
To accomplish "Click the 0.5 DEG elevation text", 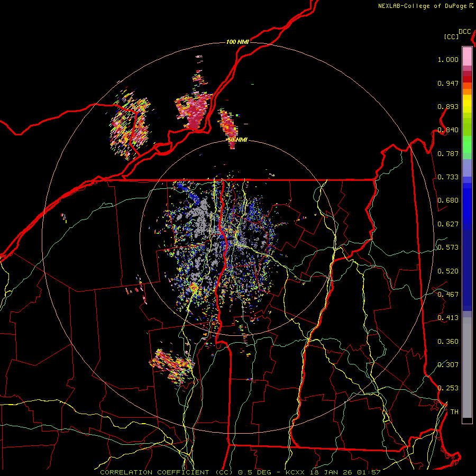I will click(x=254, y=472).
